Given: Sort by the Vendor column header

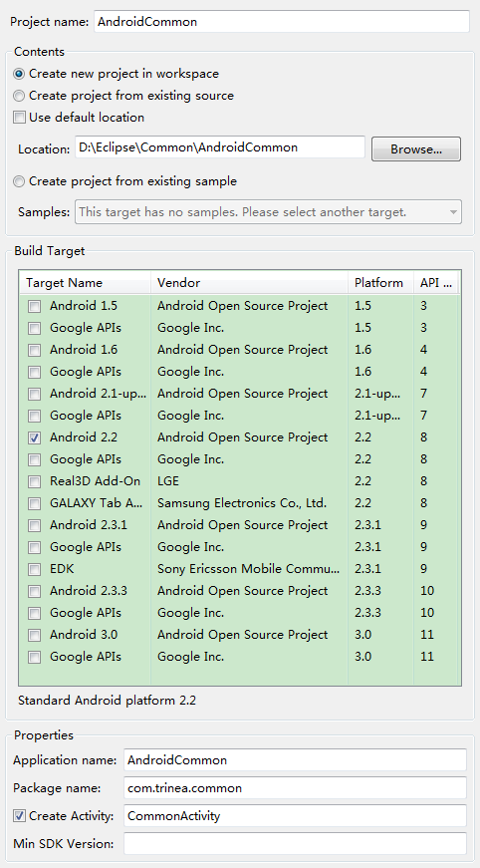Looking at the screenshot, I should point(249,283).
